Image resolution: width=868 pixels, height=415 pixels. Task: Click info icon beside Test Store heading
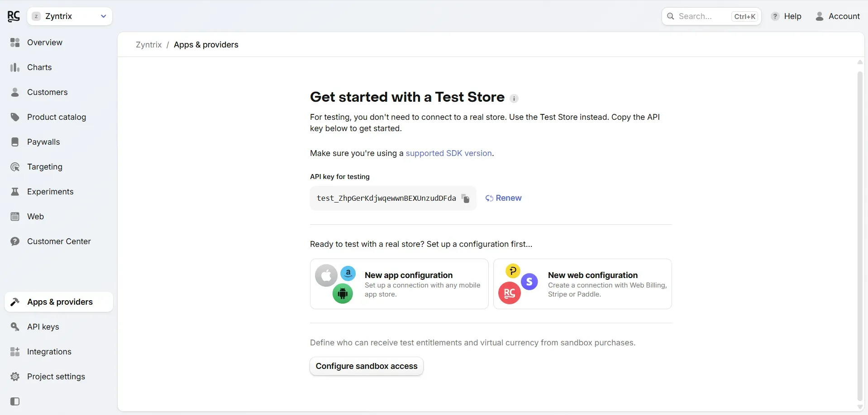pos(514,99)
